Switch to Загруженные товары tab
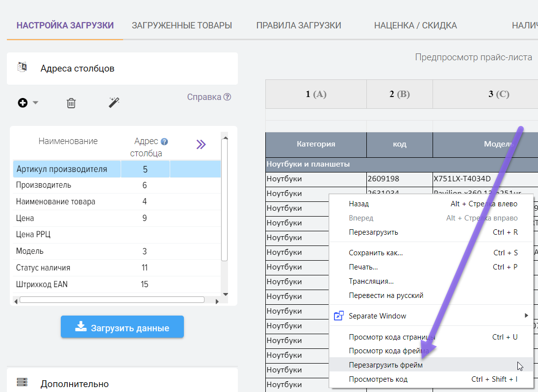 click(181, 25)
